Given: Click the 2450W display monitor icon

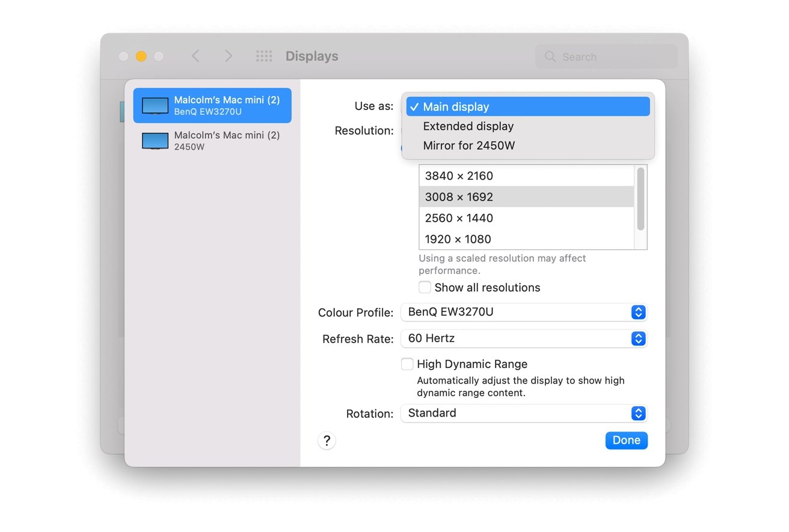Looking at the screenshot, I should point(155,140).
